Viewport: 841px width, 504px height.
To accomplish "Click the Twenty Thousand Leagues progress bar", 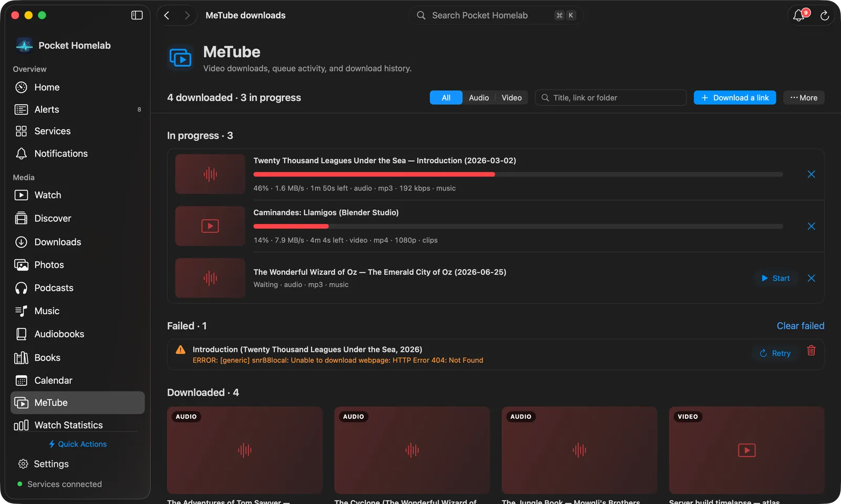I will pos(518,174).
